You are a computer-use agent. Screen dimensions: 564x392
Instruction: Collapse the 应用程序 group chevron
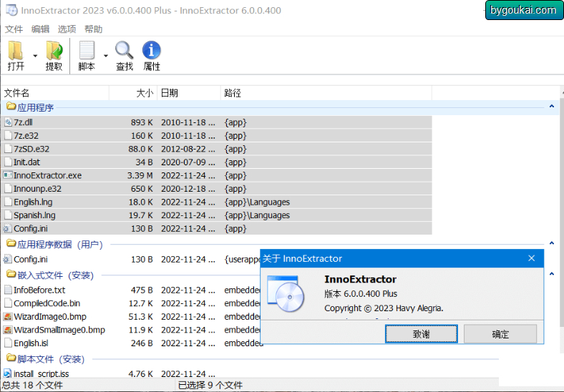coord(551,107)
